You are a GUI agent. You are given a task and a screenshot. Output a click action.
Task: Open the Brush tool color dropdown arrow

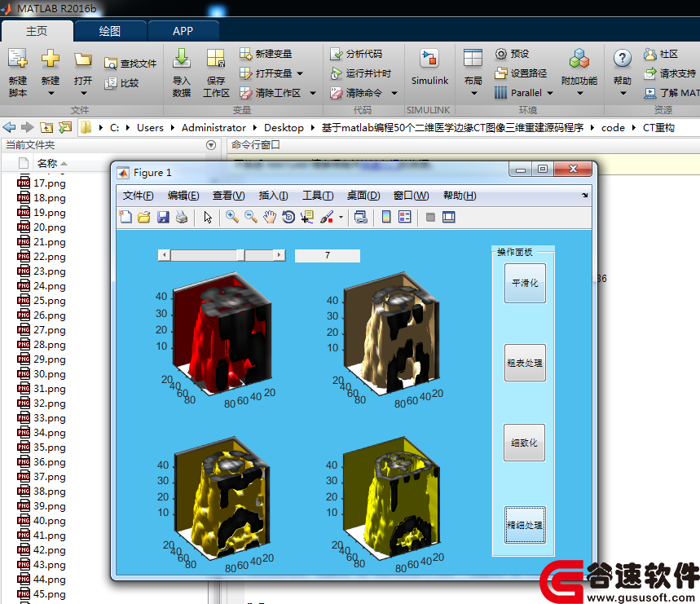[x=341, y=218]
